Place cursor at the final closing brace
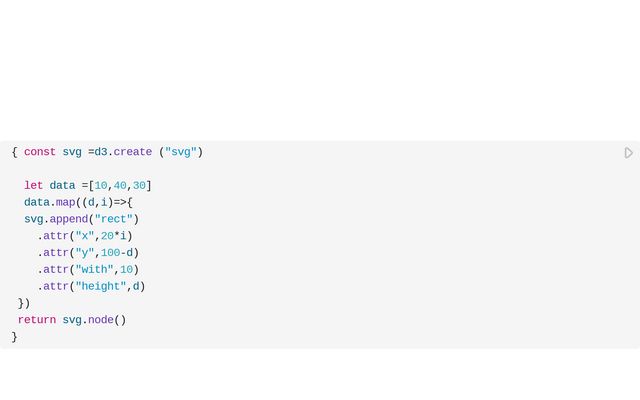 [15, 337]
